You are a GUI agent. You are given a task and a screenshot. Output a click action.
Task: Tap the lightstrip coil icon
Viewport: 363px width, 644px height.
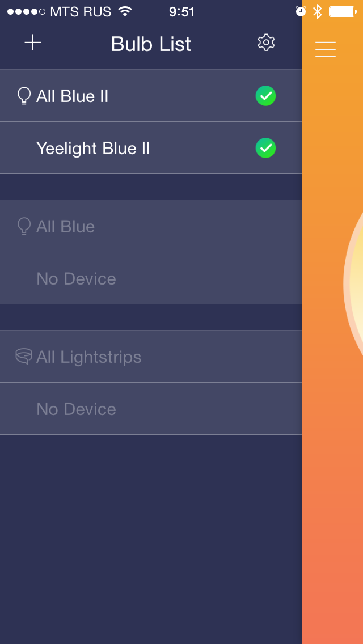(24, 357)
